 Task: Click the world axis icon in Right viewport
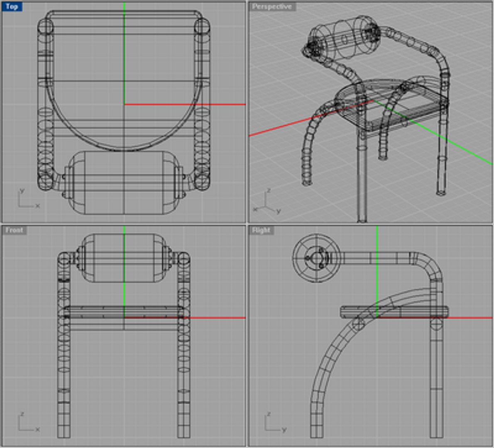tap(275, 422)
